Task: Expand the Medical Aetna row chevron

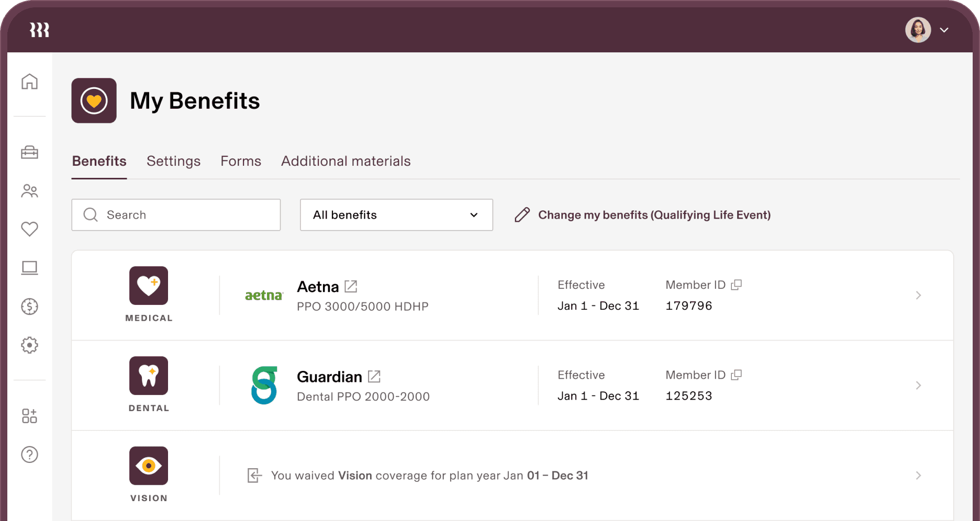Action: pyautogui.click(x=918, y=296)
